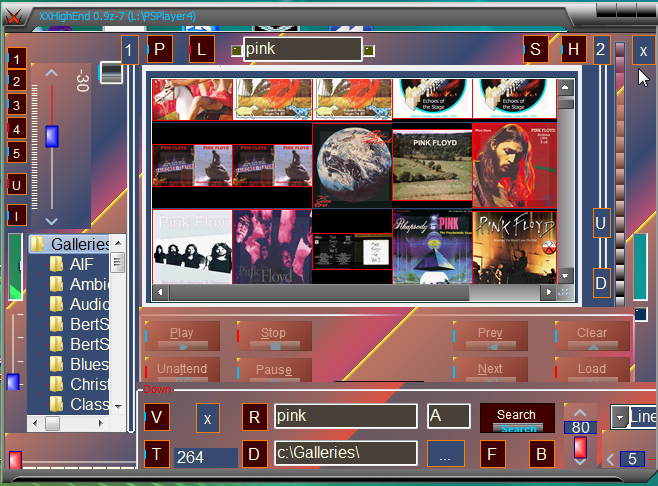Open the Line dropdown arrow
658x486 pixels.
click(620, 418)
